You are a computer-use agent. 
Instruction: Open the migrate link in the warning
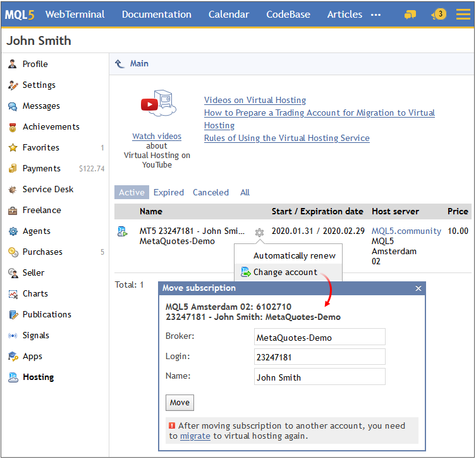coord(195,436)
